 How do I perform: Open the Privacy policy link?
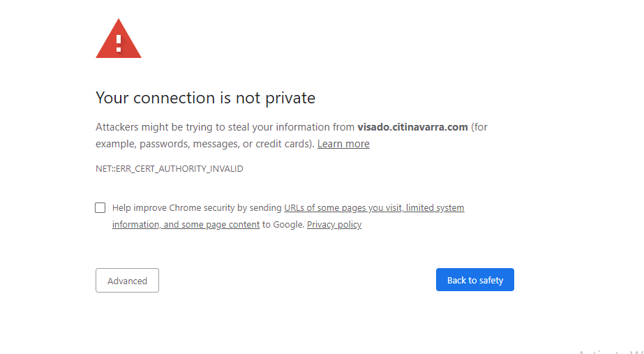click(x=334, y=225)
